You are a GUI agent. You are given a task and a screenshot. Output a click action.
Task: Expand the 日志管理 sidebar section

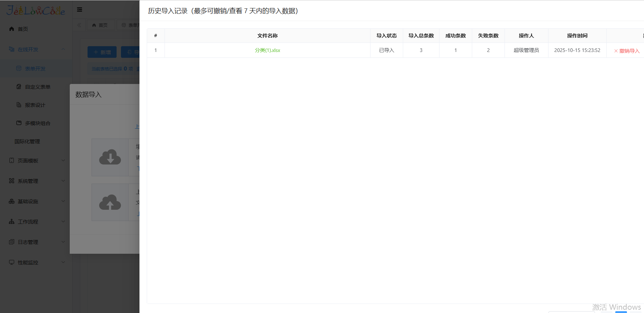pos(36,242)
